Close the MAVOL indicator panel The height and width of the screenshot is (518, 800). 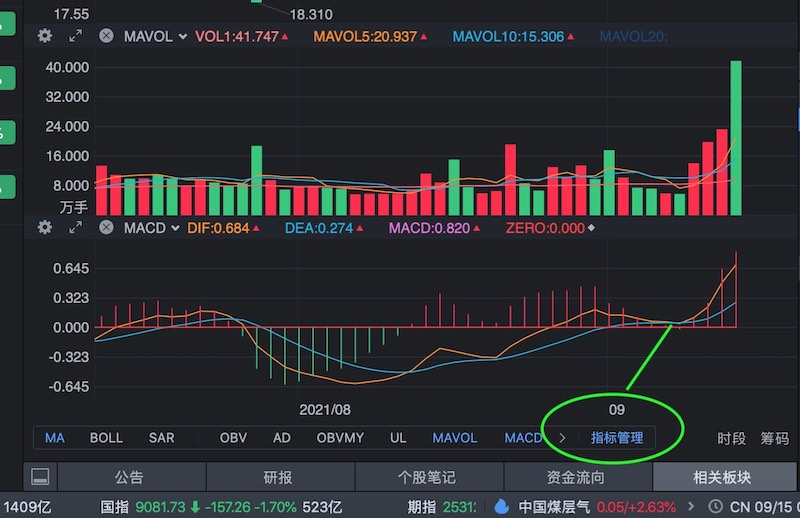[x=106, y=36]
